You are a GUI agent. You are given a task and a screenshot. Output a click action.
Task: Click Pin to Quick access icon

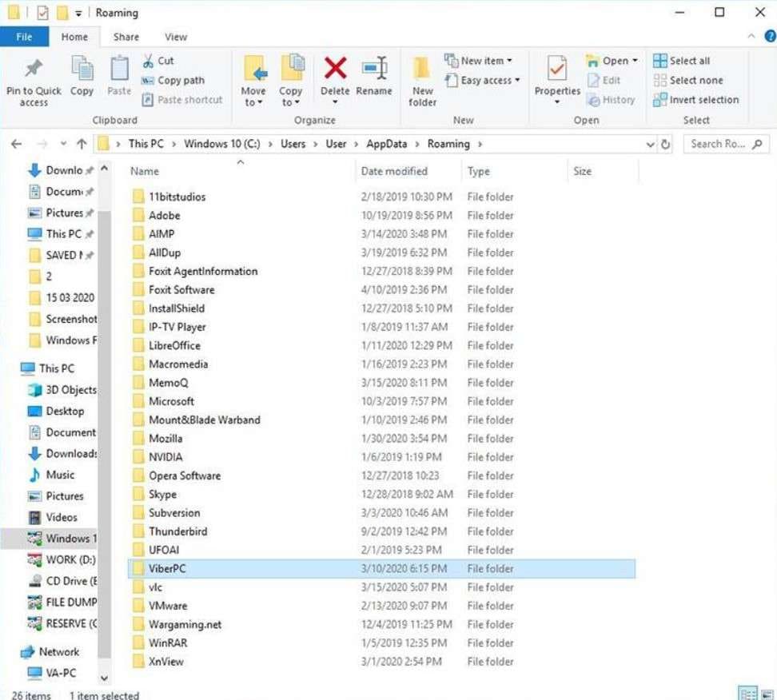34,69
